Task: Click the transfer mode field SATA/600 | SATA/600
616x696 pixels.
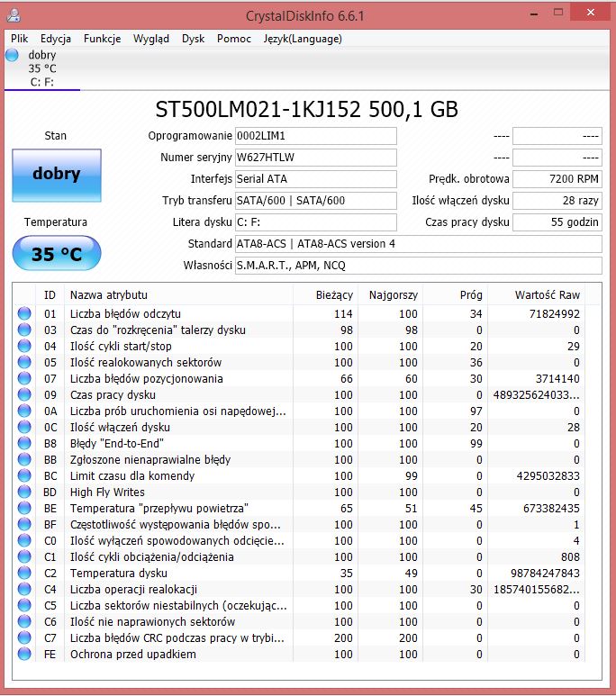Action: 316,201
